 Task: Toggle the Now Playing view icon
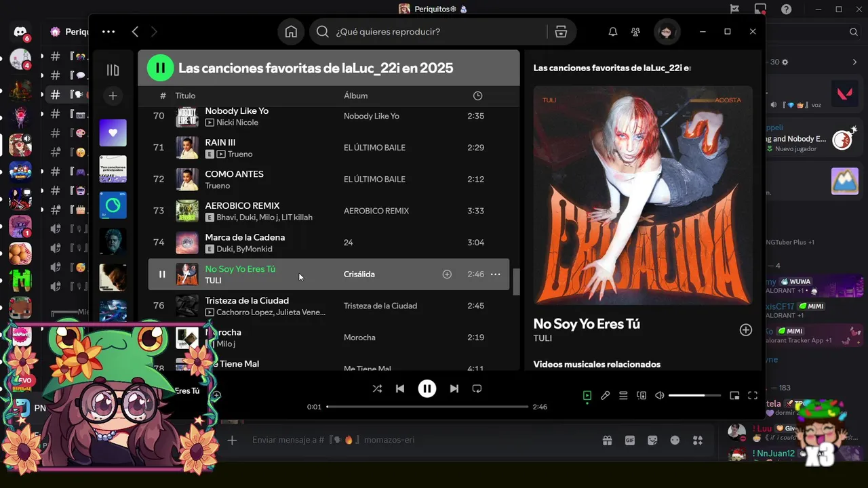point(587,395)
